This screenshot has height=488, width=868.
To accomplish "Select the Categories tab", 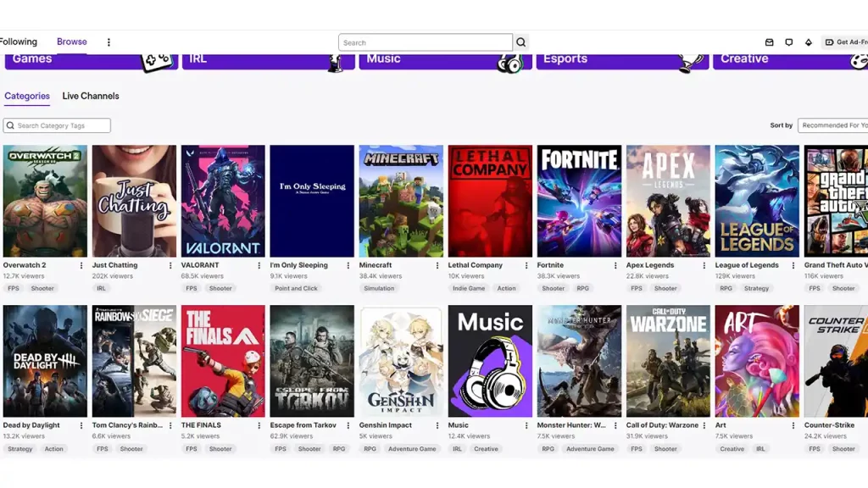I will tap(27, 96).
